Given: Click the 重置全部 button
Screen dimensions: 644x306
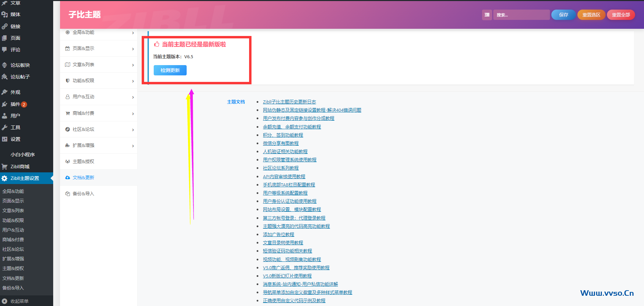Looking at the screenshot, I should pos(621,15).
